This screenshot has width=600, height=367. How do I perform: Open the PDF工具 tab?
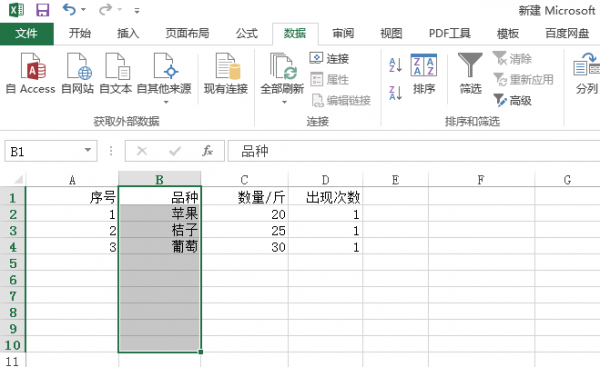449,33
